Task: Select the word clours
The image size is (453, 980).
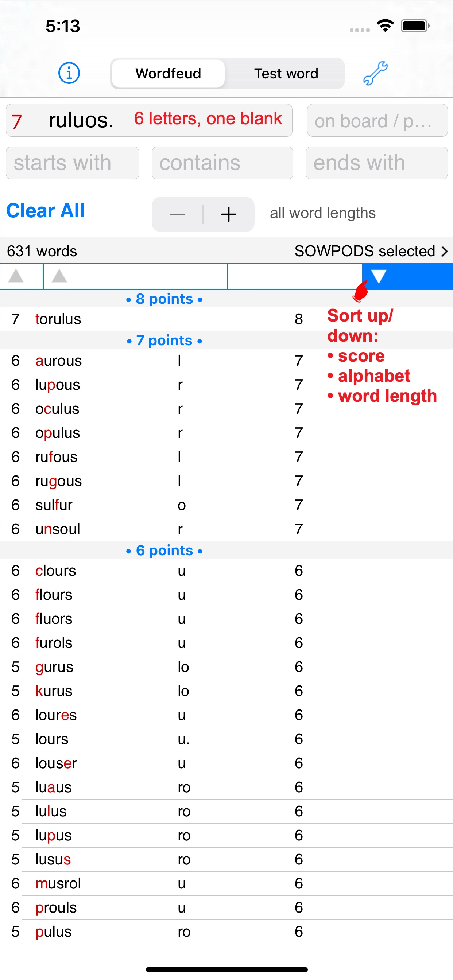Action: [x=55, y=571]
